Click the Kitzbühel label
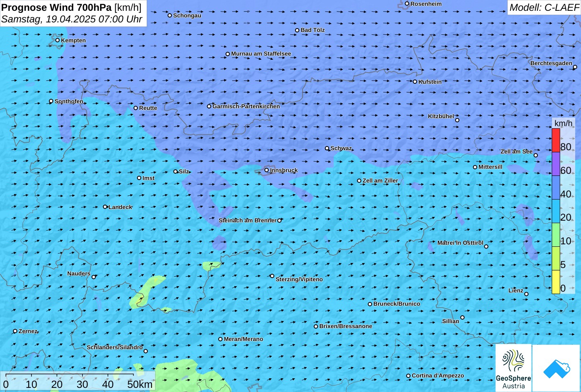The width and height of the screenshot is (581, 392). pyautogui.click(x=441, y=116)
